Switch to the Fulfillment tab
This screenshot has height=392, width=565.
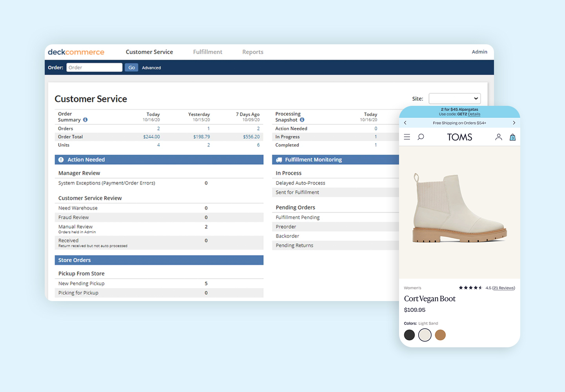click(208, 52)
